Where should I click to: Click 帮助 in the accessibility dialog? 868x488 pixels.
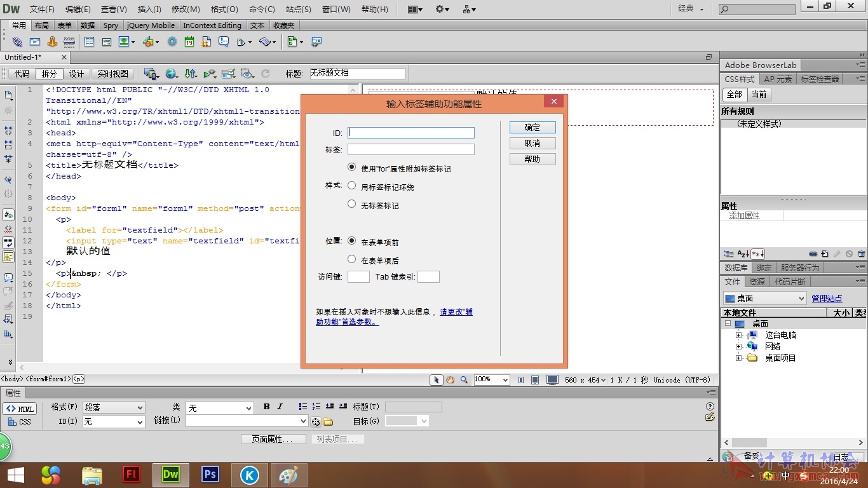tap(532, 159)
